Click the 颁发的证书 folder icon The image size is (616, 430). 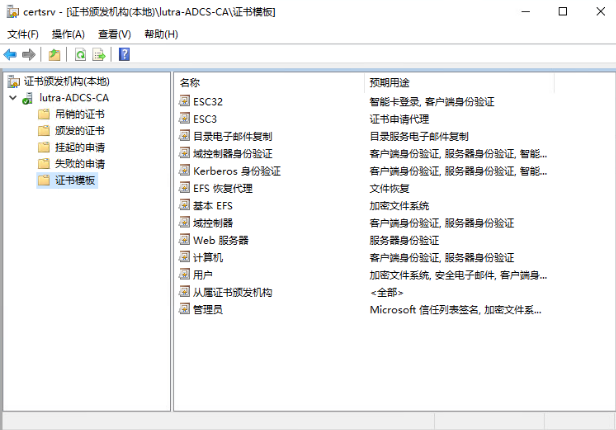click(44, 131)
